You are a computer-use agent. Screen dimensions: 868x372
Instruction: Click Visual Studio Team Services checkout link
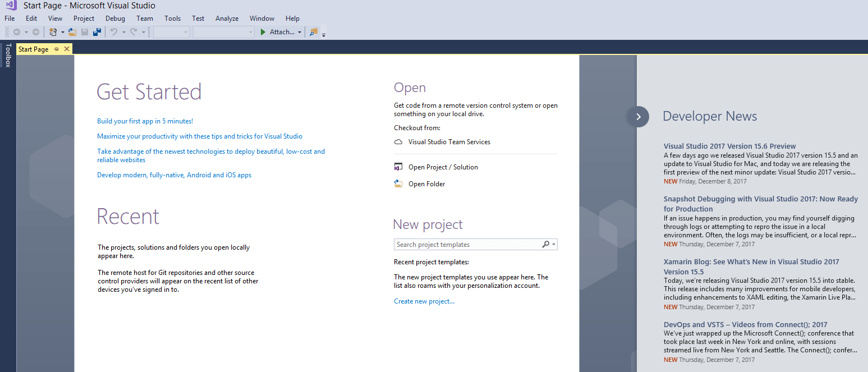coord(449,142)
